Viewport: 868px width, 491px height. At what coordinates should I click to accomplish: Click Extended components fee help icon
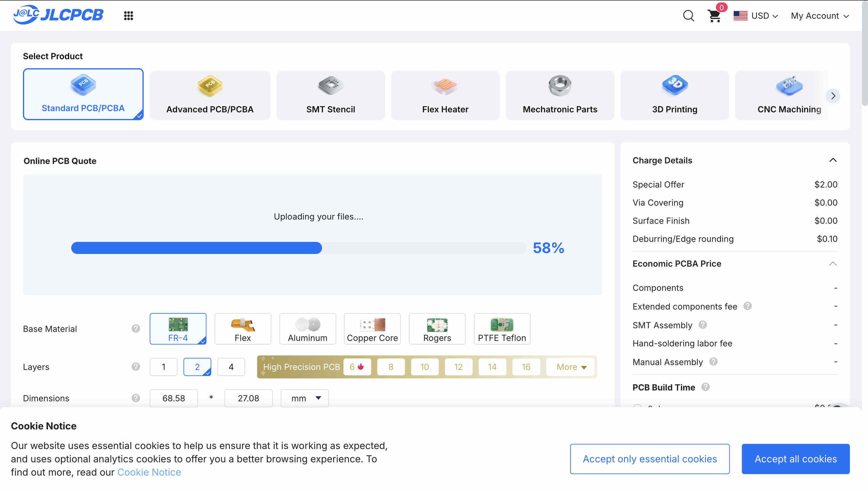(747, 306)
